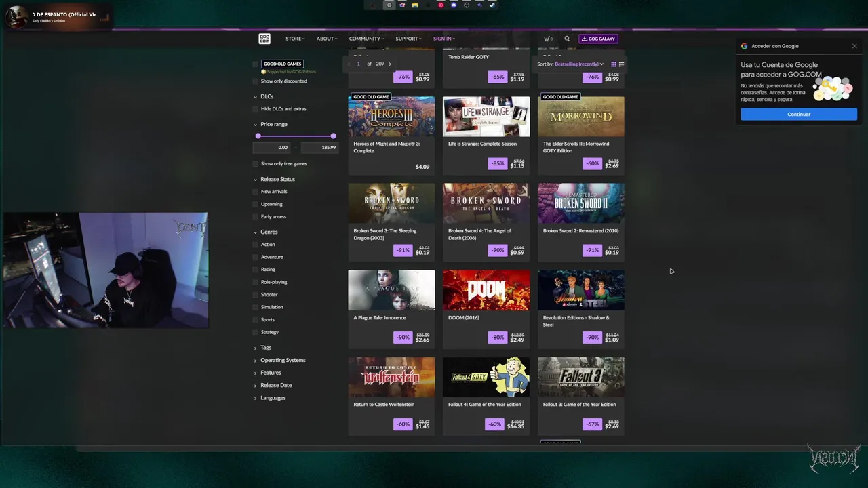
Task: Open the shopping cart
Action: click(548, 39)
